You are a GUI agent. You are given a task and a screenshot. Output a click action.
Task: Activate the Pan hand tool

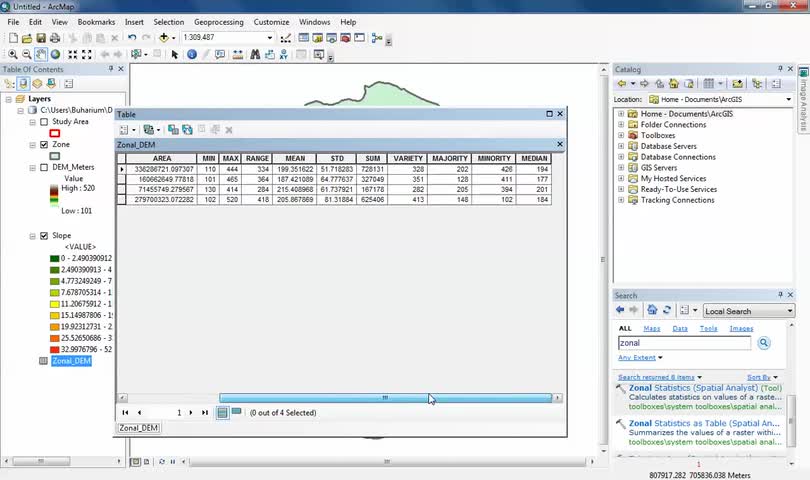tap(41, 54)
